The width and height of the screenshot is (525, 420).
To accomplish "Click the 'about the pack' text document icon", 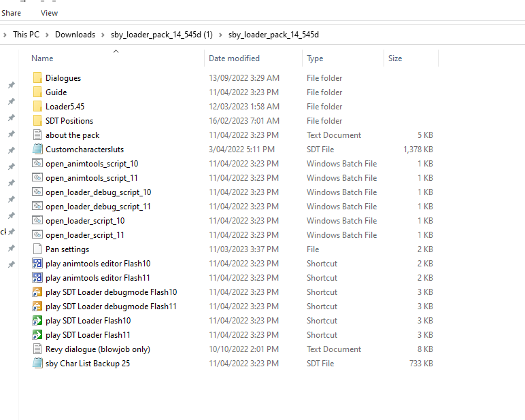I will tap(37, 135).
